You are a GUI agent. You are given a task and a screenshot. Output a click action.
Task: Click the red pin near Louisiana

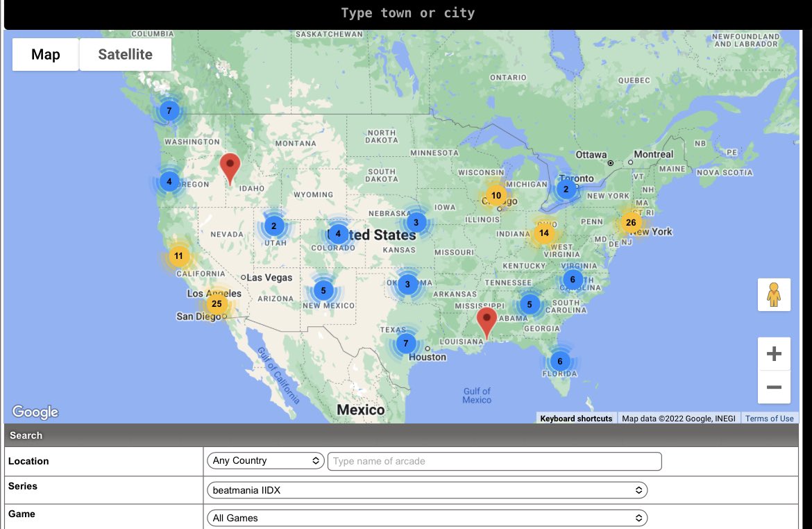point(487,321)
